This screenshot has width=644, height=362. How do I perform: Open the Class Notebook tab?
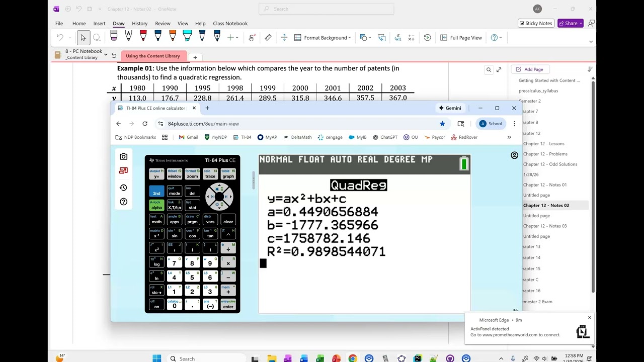230,24
